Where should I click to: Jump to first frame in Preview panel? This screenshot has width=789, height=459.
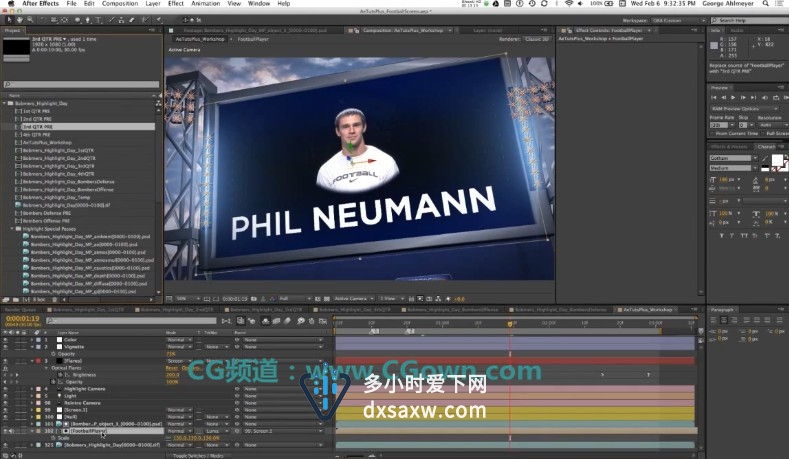[714, 97]
